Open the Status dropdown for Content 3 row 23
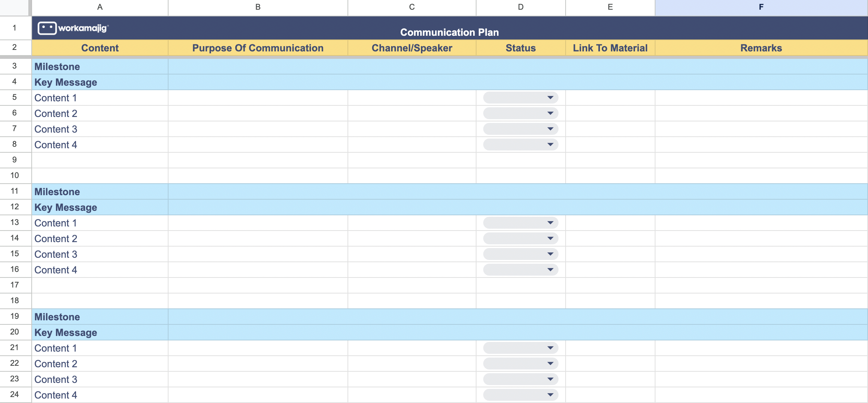This screenshot has height=403, width=868. [x=520, y=379]
